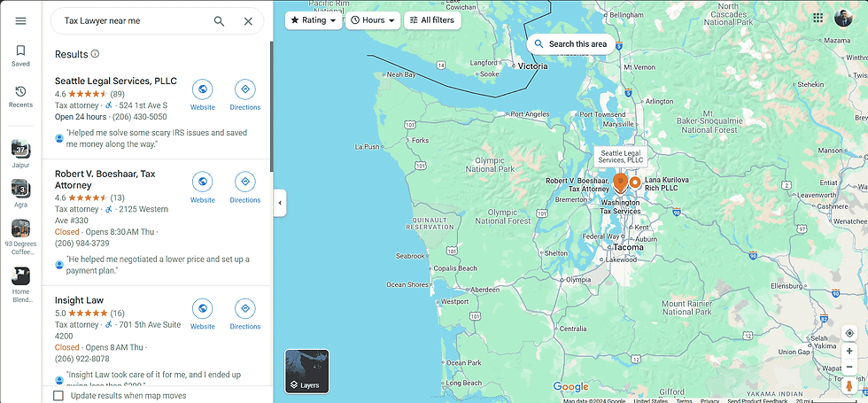Open the All filters panel
The image size is (868, 403).
[x=432, y=20]
